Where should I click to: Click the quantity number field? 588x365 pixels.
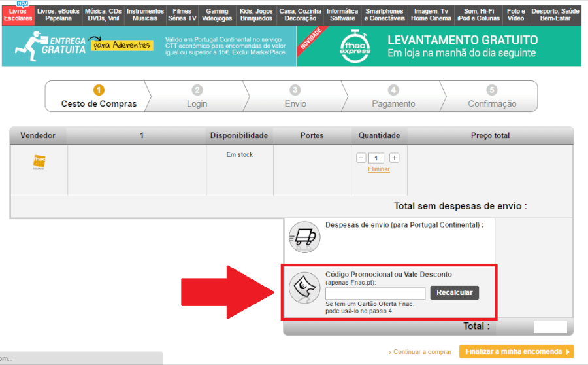coord(376,158)
